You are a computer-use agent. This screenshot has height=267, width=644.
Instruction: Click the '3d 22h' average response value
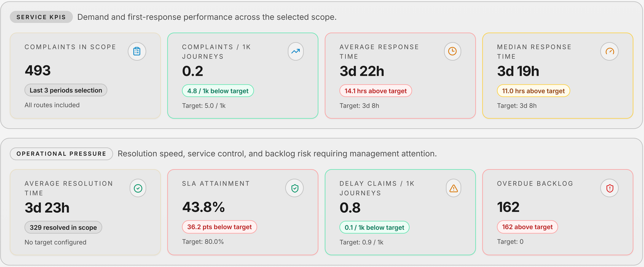(x=362, y=71)
